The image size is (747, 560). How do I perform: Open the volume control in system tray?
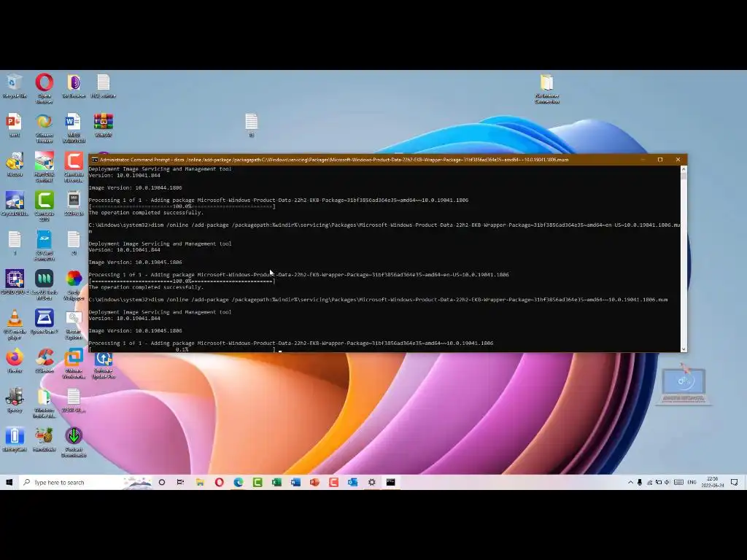(667, 482)
